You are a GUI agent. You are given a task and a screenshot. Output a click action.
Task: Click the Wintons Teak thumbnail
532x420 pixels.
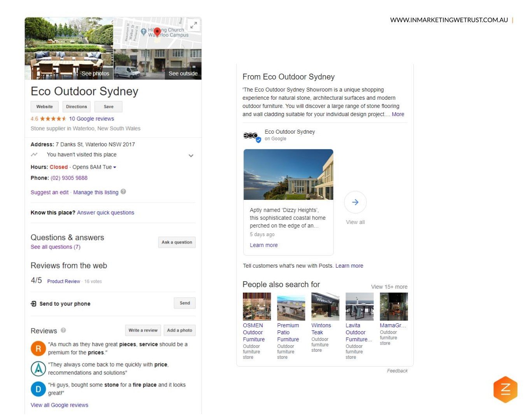click(325, 307)
